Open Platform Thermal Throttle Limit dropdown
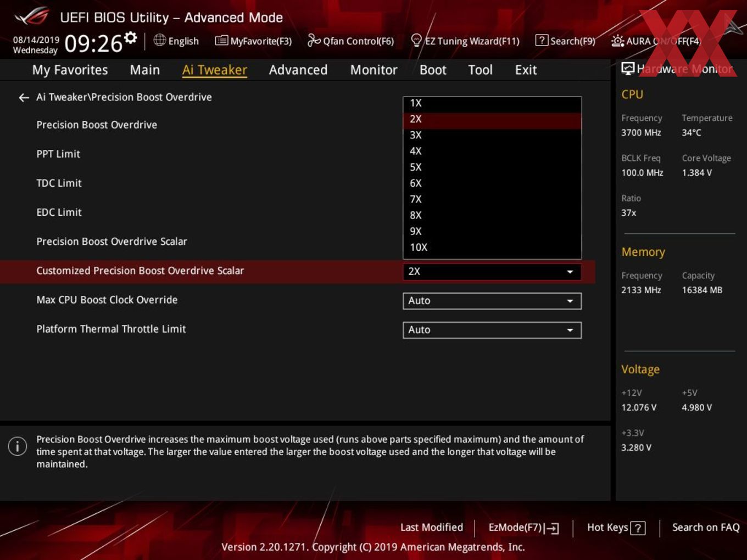 [492, 330]
